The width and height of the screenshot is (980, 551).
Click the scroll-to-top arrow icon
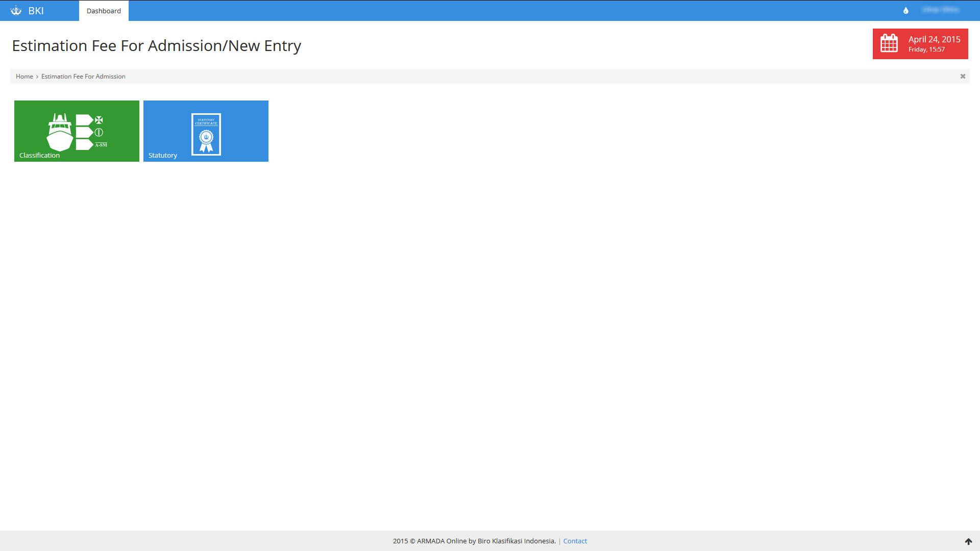tap(968, 541)
